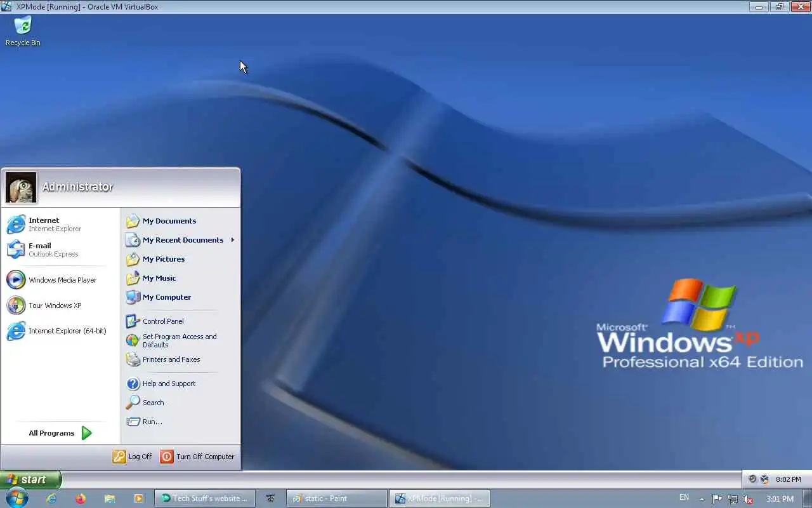Click Turn Off Computer button

pyautogui.click(x=197, y=457)
